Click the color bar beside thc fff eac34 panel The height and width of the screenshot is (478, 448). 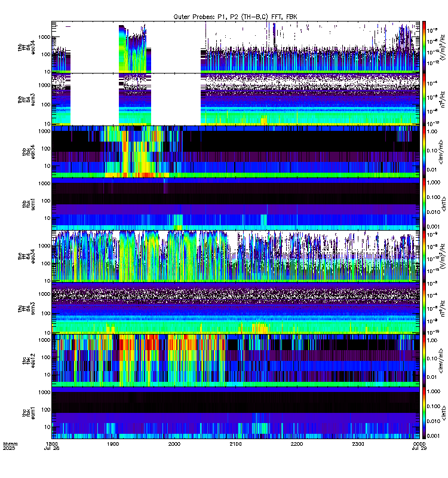point(424,256)
